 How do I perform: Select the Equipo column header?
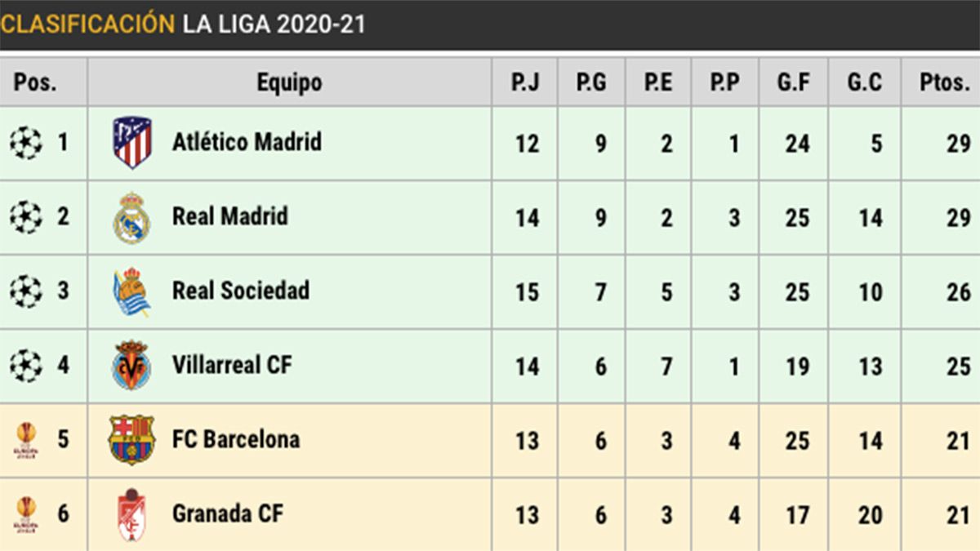pos(289,82)
